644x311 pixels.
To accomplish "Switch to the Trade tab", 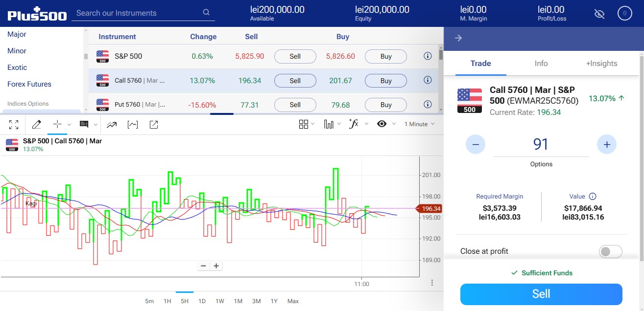I will [480, 64].
